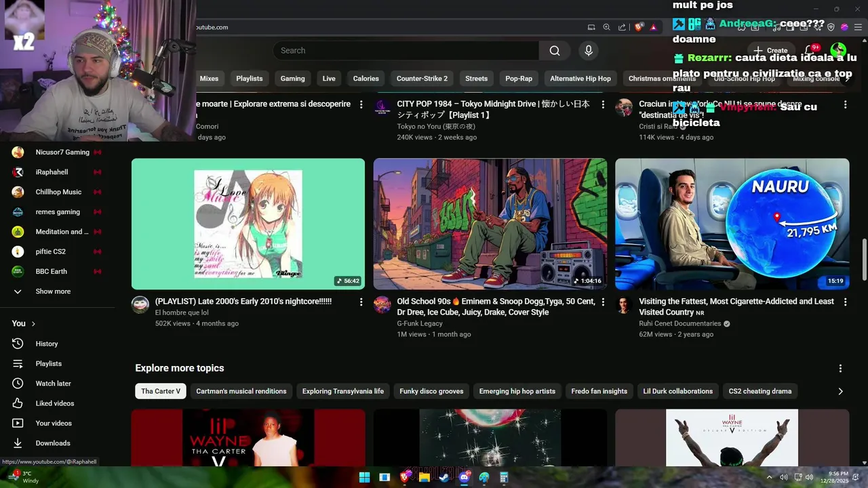Select the Alternative Hip Hop chip

tap(580, 79)
